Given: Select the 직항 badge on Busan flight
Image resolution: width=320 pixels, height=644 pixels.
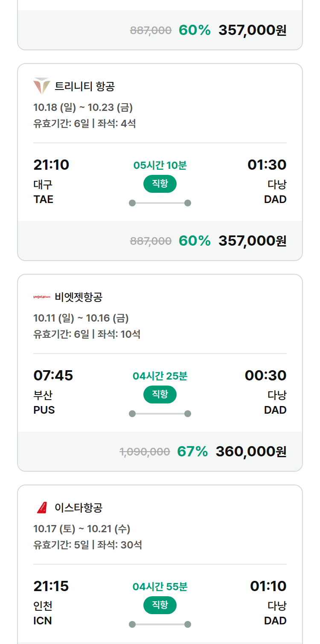Looking at the screenshot, I should point(160,395).
